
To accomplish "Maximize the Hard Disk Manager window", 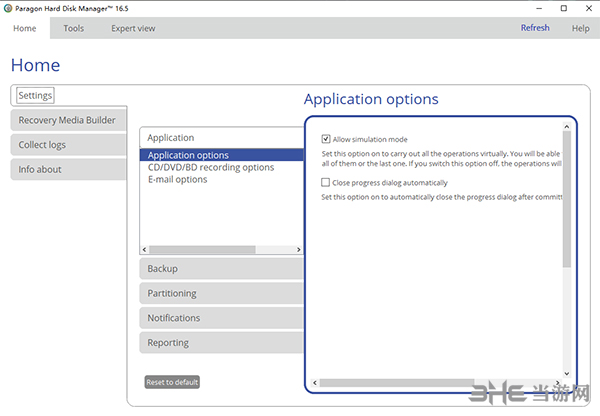I will (564, 8).
